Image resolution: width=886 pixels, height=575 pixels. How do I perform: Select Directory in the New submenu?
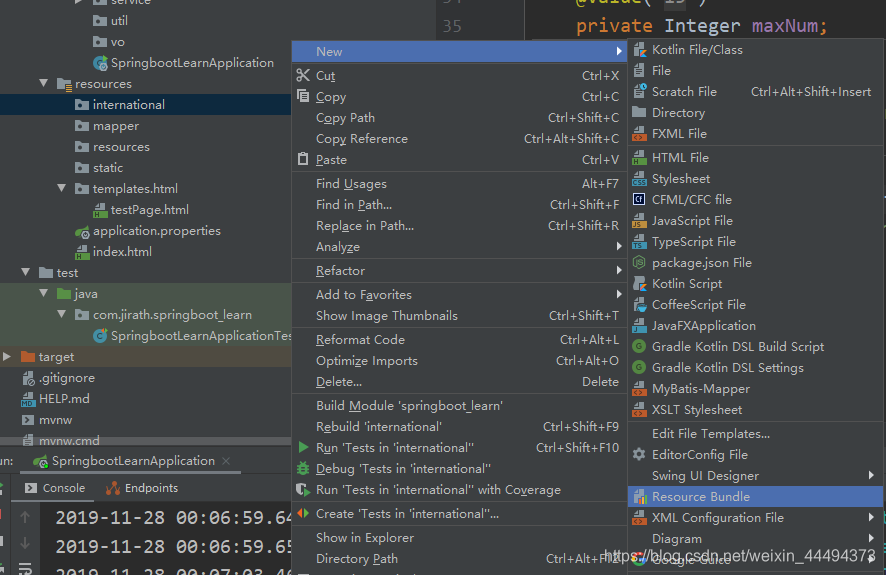tap(755, 112)
